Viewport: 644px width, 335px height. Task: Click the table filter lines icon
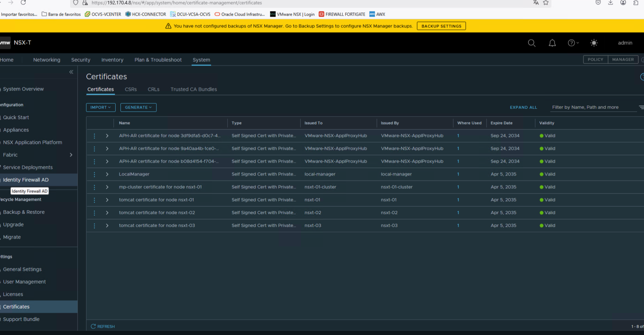pos(641,107)
